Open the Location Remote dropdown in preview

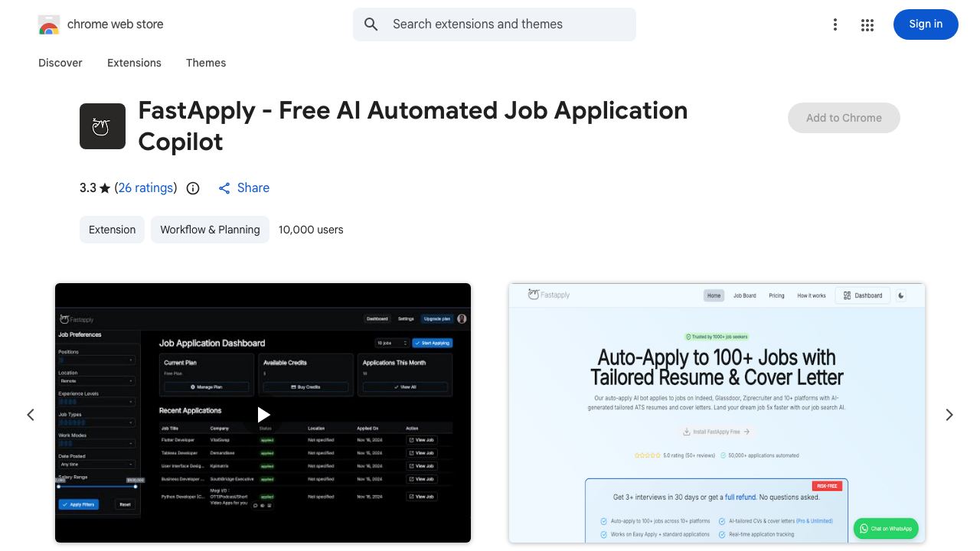(97, 380)
